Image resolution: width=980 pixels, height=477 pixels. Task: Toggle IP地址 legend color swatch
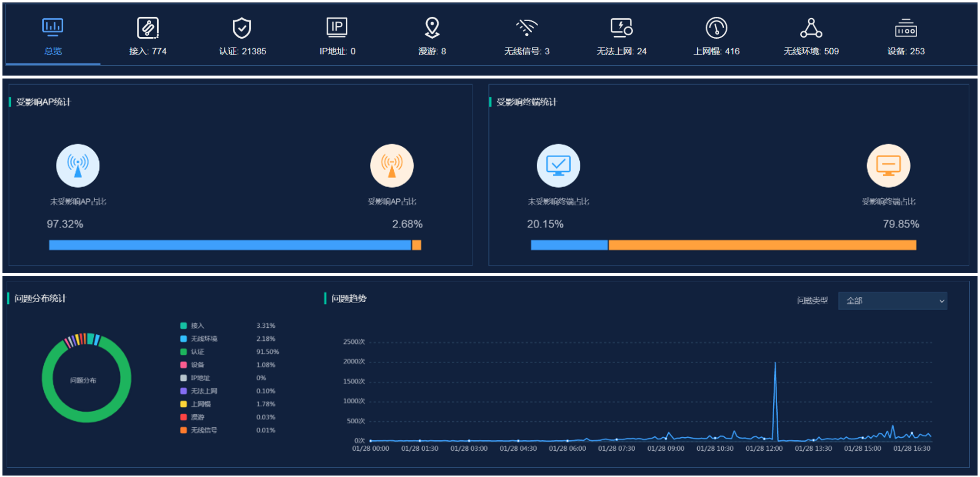pyautogui.click(x=183, y=378)
